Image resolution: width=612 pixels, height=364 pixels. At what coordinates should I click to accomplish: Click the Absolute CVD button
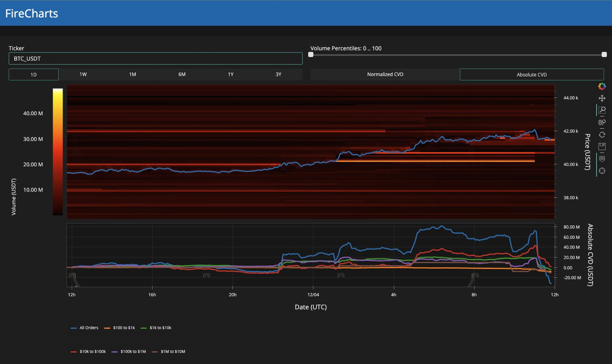tap(532, 74)
